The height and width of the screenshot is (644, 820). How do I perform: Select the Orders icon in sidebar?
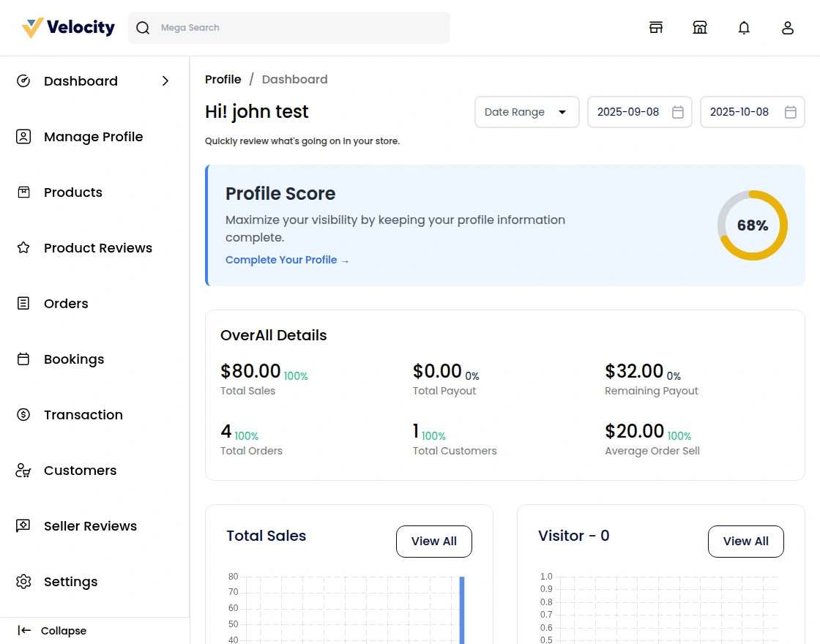(23, 303)
